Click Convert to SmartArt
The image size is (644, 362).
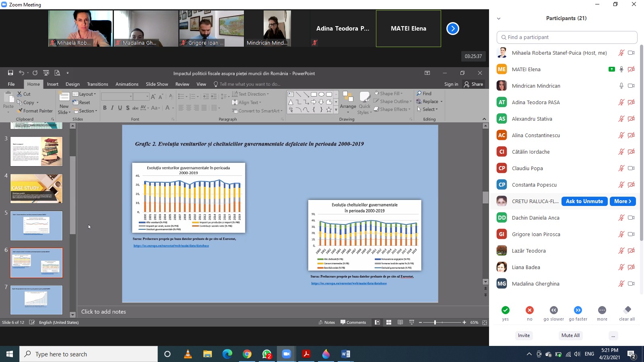(x=257, y=111)
